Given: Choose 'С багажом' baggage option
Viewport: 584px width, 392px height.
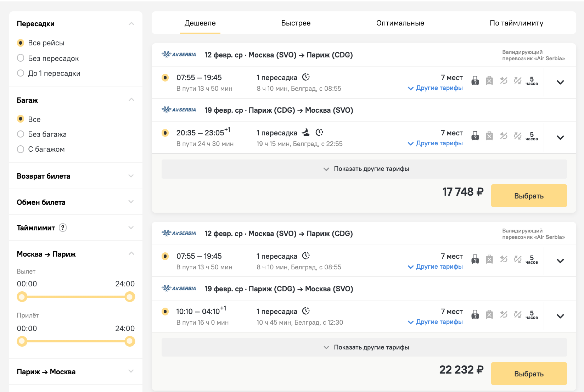Looking at the screenshot, I should pos(21,149).
